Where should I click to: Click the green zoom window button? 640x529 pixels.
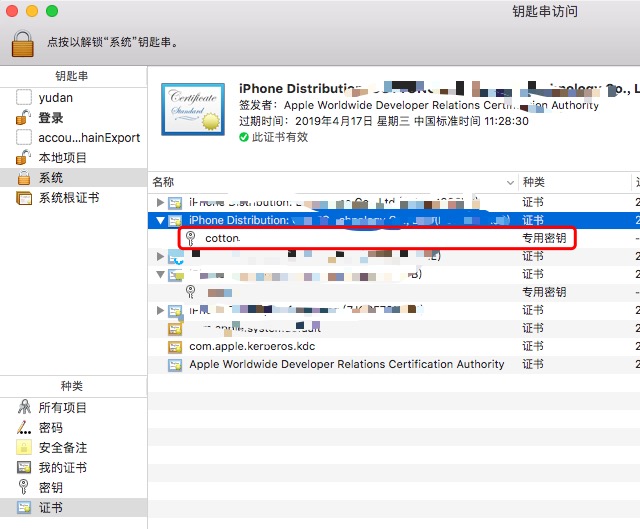click(x=52, y=11)
